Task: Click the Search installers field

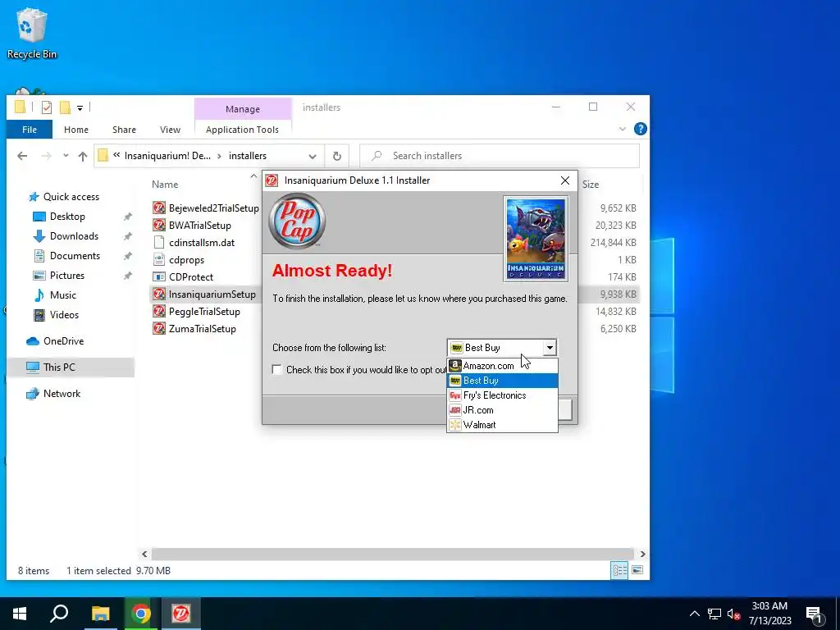Action: pyautogui.click(x=500, y=156)
